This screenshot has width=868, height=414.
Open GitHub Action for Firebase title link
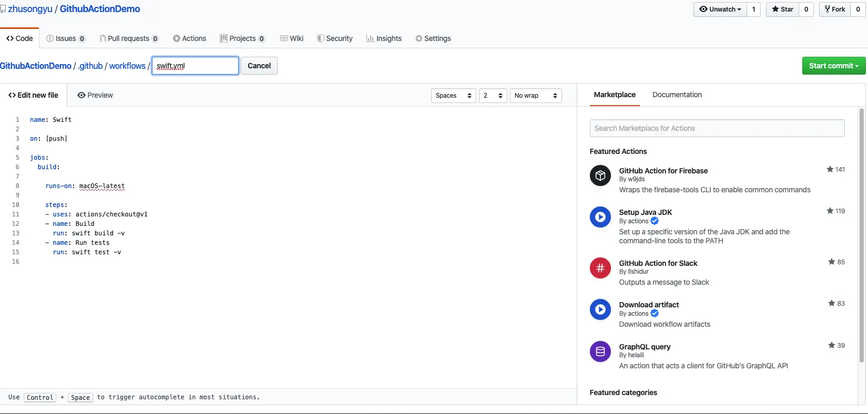(x=663, y=171)
